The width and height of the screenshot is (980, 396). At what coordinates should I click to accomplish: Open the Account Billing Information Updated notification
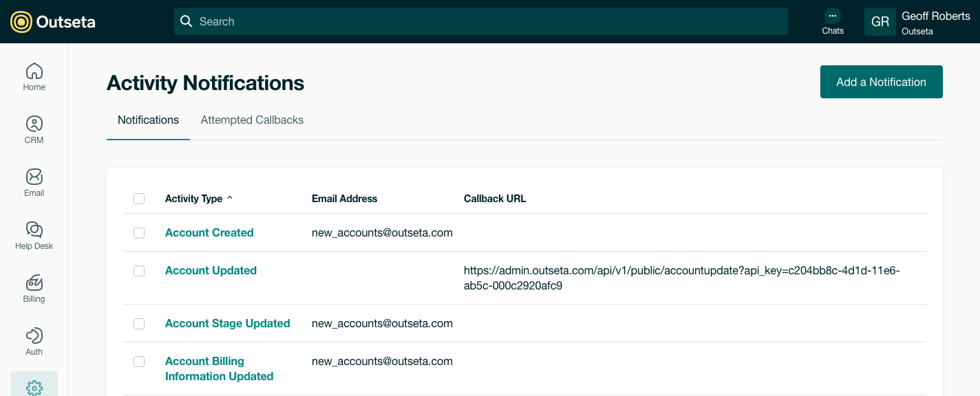219,368
